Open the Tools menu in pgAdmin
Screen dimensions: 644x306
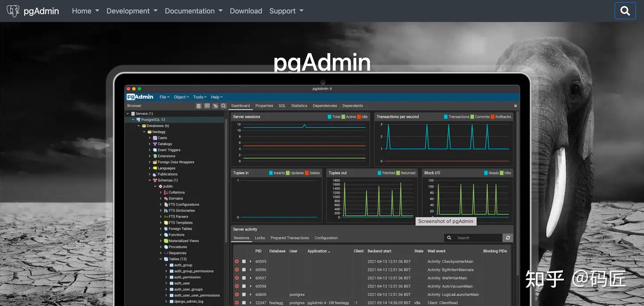tap(199, 97)
